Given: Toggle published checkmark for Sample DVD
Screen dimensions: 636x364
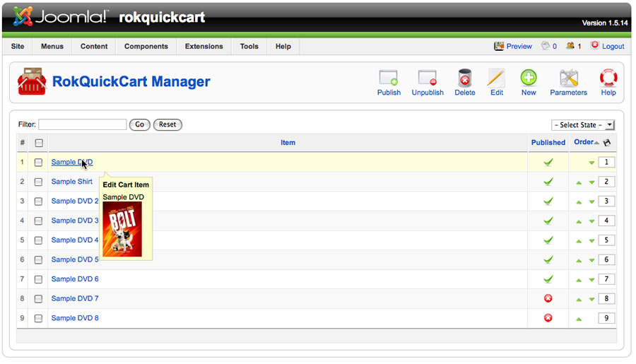Looking at the screenshot, I should tap(548, 163).
